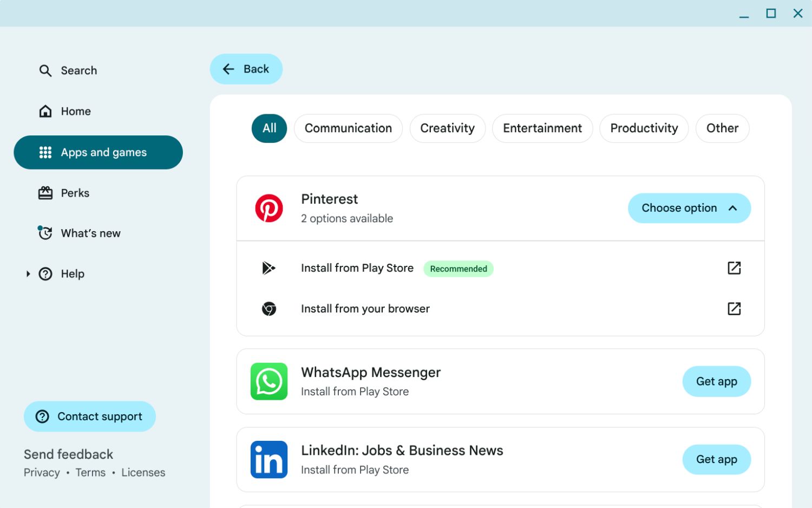Expand the Help section arrow
The height and width of the screenshot is (508, 812).
coord(28,274)
